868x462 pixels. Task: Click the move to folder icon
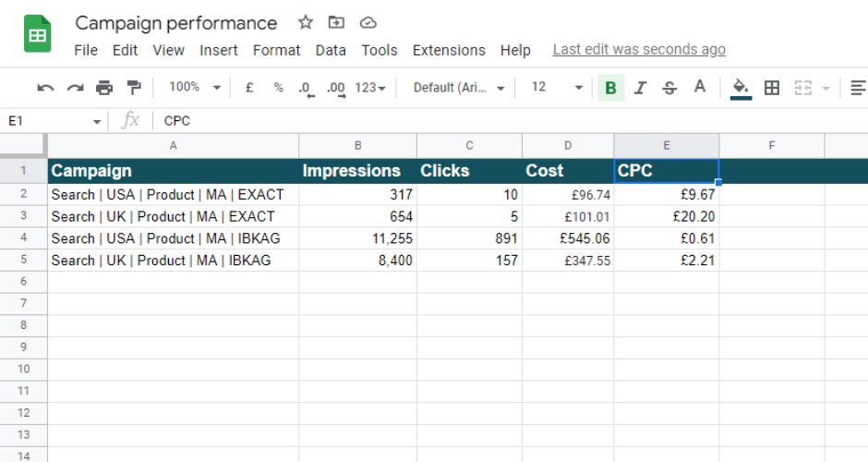tap(336, 22)
